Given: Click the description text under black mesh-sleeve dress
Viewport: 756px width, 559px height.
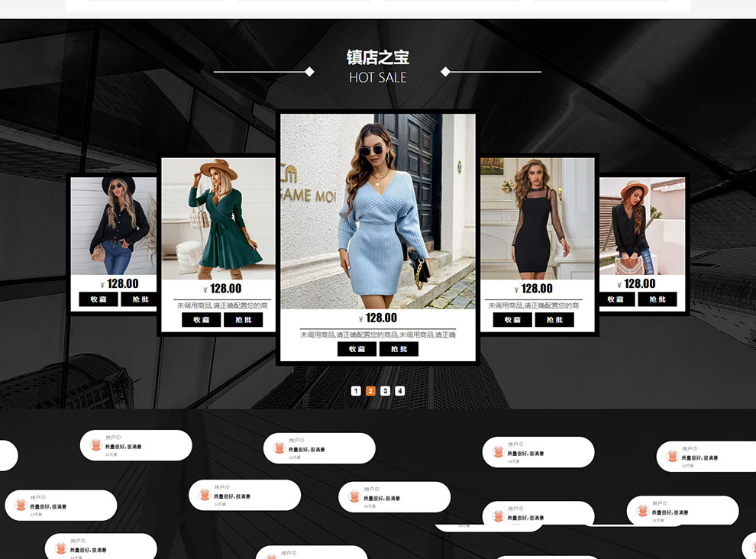Looking at the screenshot, I should [533, 305].
